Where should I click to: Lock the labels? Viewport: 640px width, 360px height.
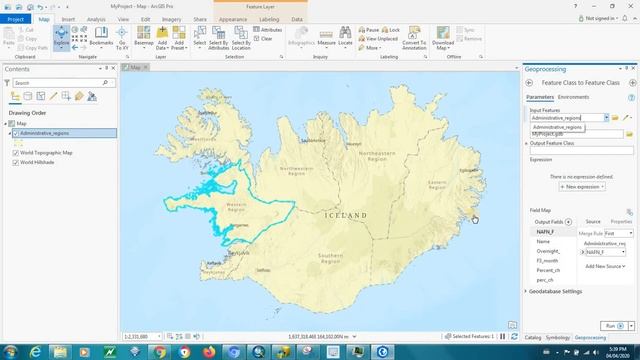(391, 30)
